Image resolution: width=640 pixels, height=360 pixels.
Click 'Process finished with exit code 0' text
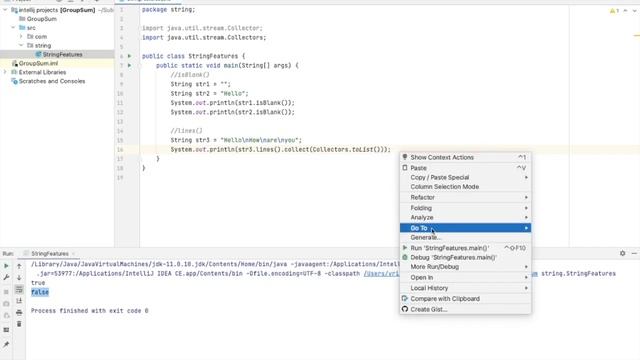point(89,311)
